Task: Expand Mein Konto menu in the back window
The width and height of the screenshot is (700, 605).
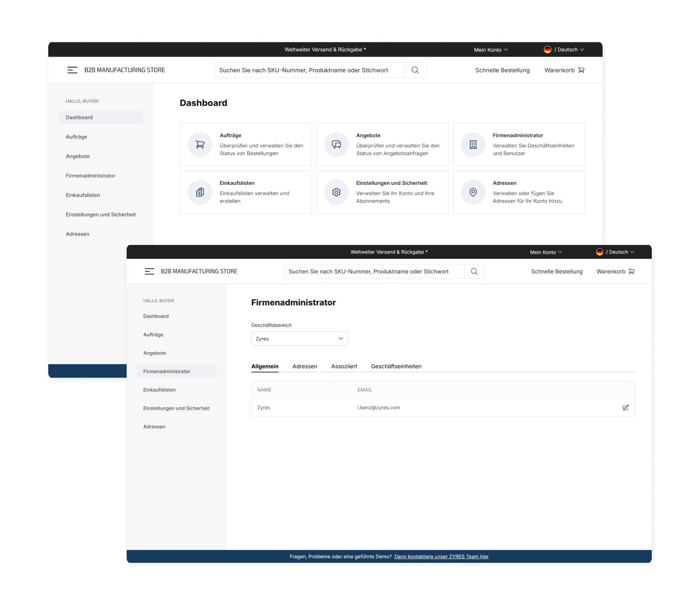Action: pos(491,50)
